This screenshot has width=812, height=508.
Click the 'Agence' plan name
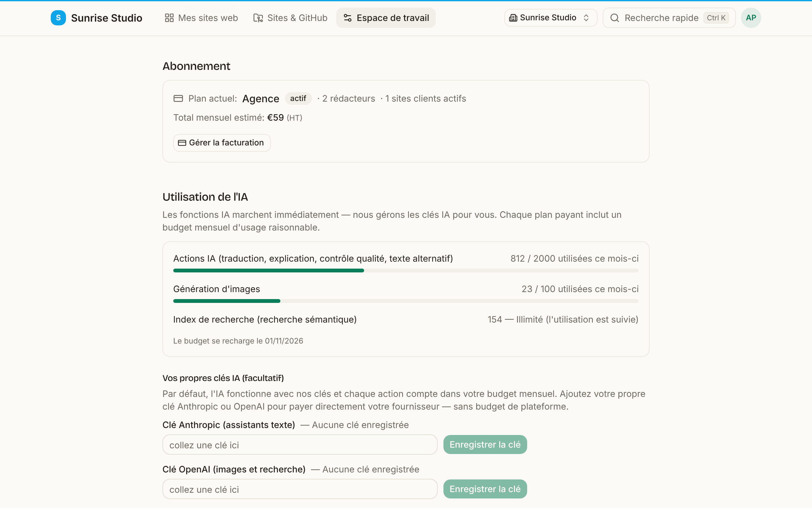pos(261,98)
